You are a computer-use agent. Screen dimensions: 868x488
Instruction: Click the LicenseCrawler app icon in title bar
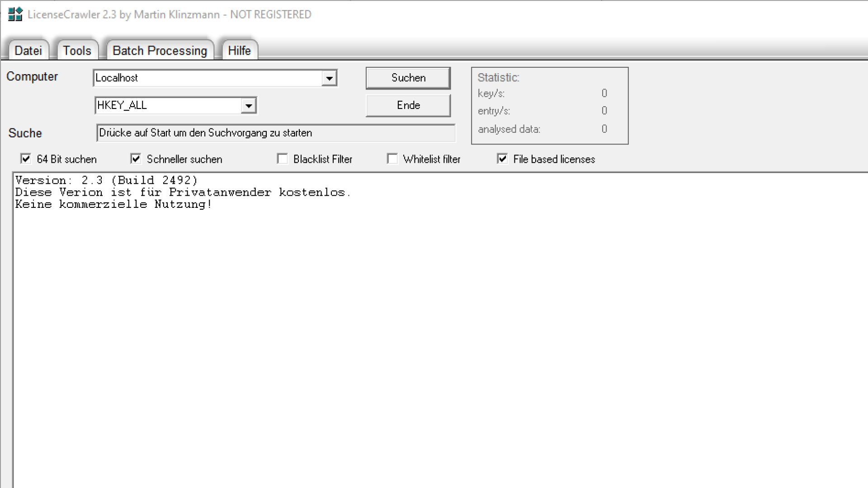click(x=15, y=14)
